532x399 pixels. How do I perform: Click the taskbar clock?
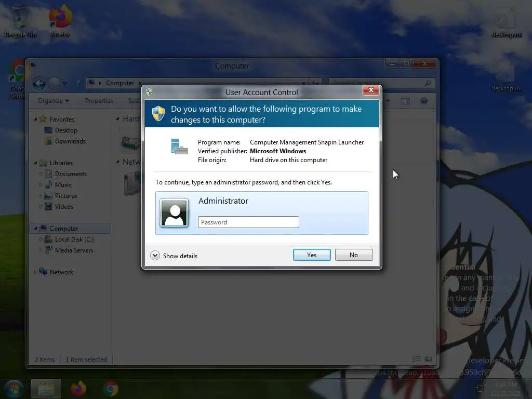coord(506,389)
